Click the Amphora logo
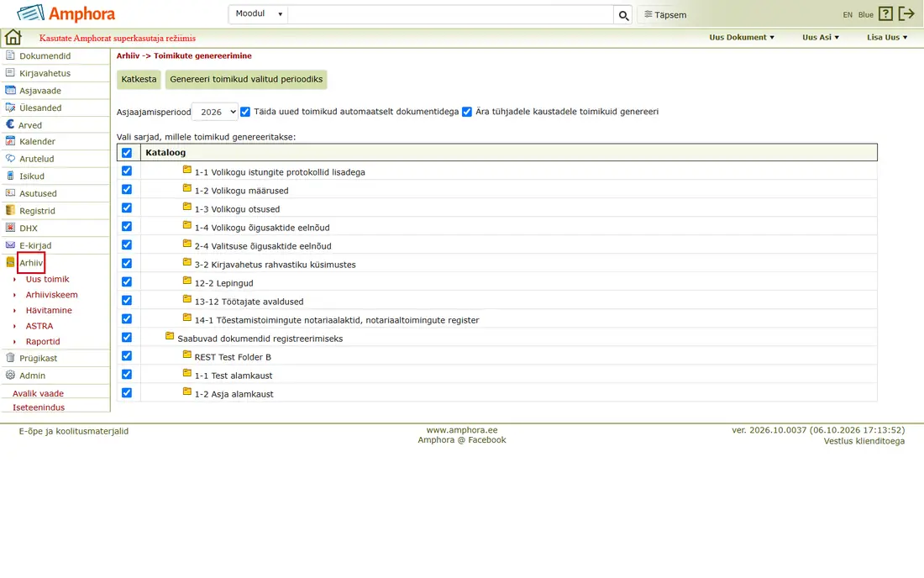Viewport: 924px width, 578px height. tap(66, 13)
